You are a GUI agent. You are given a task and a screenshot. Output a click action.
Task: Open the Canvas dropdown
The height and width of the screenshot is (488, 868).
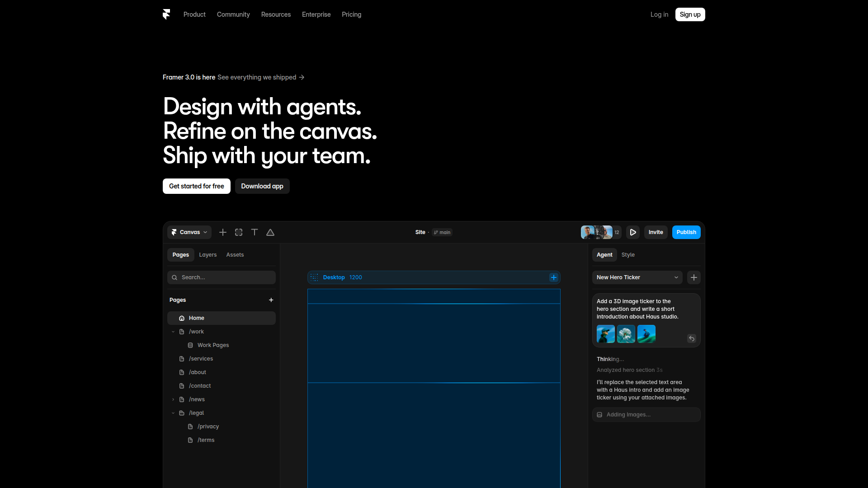pos(189,232)
